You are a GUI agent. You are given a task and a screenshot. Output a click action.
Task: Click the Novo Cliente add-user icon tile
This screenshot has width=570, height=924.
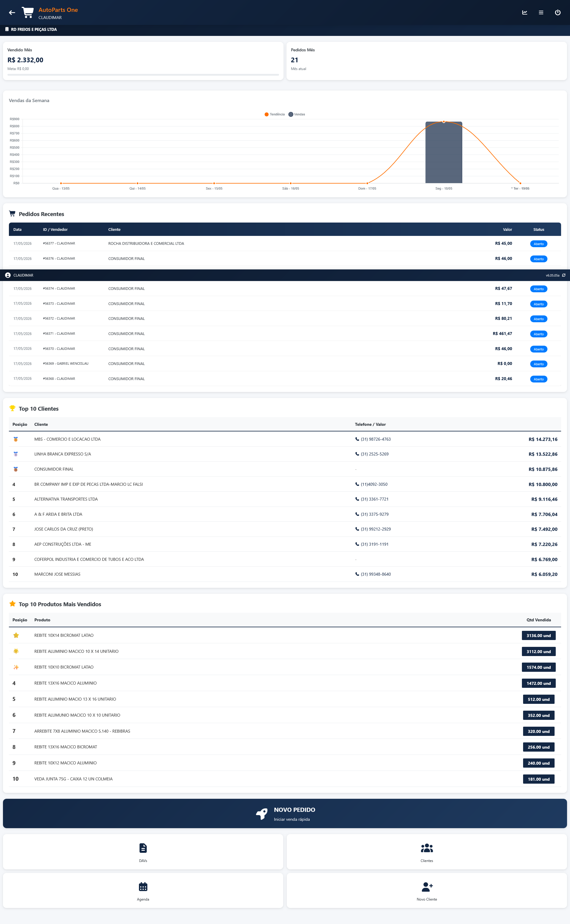point(427,890)
